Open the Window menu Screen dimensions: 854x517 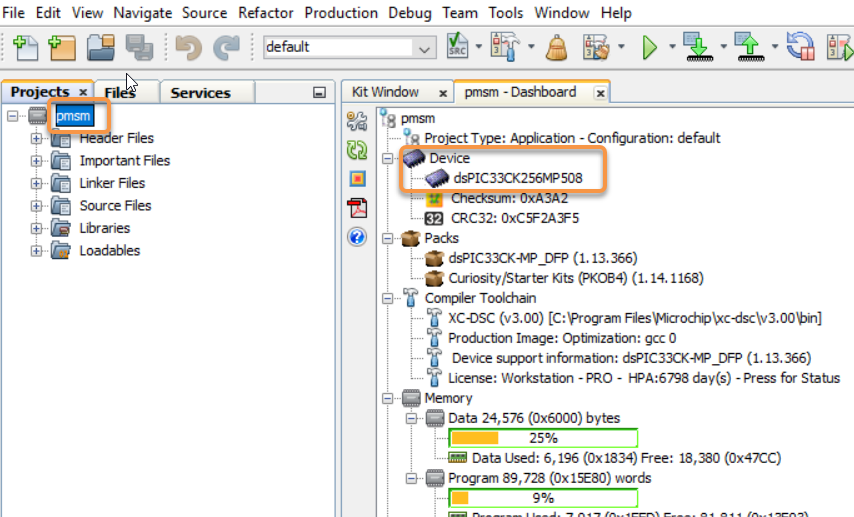[x=562, y=13]
